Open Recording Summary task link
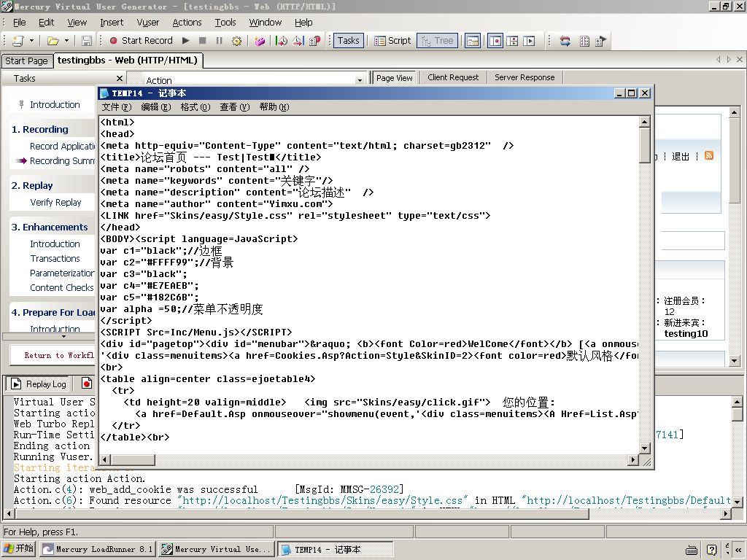The image size is (747, 560). 63,161
